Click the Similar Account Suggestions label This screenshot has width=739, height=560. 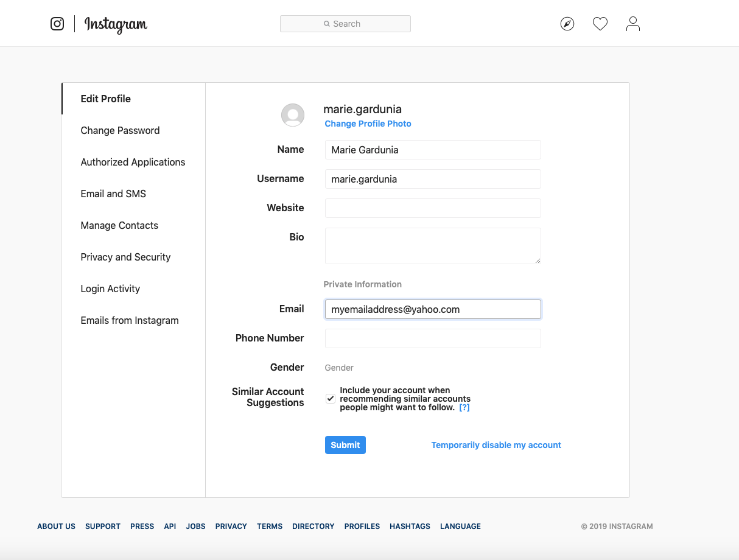coord(268,397)
